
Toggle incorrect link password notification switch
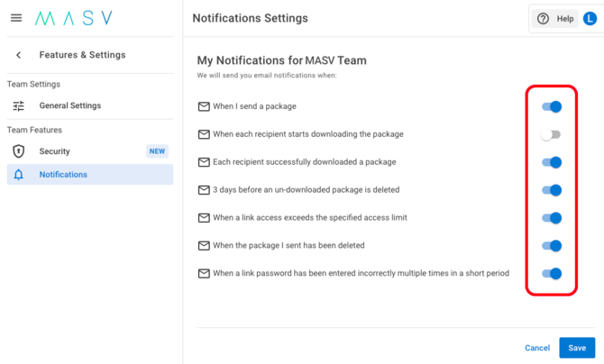click(x=552, y=274)
